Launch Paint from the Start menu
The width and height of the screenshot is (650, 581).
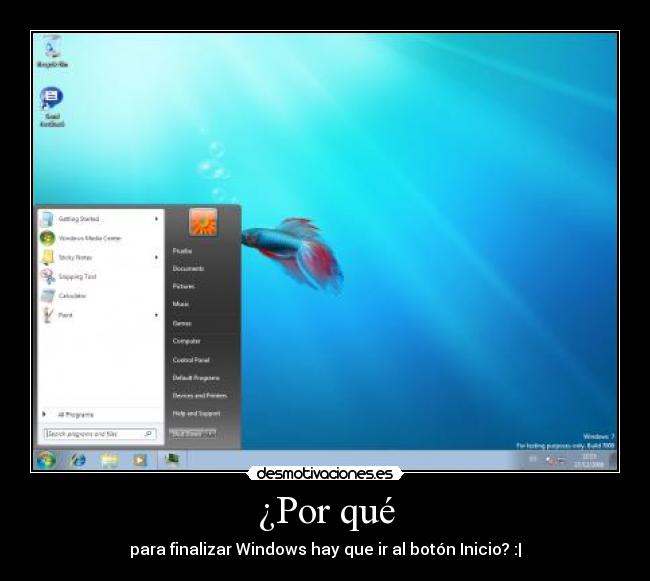pos(100,315)
